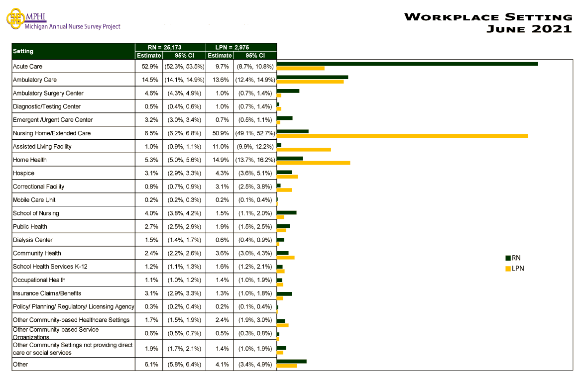Screen dimensions: 588x381
Task: Click the RN legend label text
Action: point(516,258)
